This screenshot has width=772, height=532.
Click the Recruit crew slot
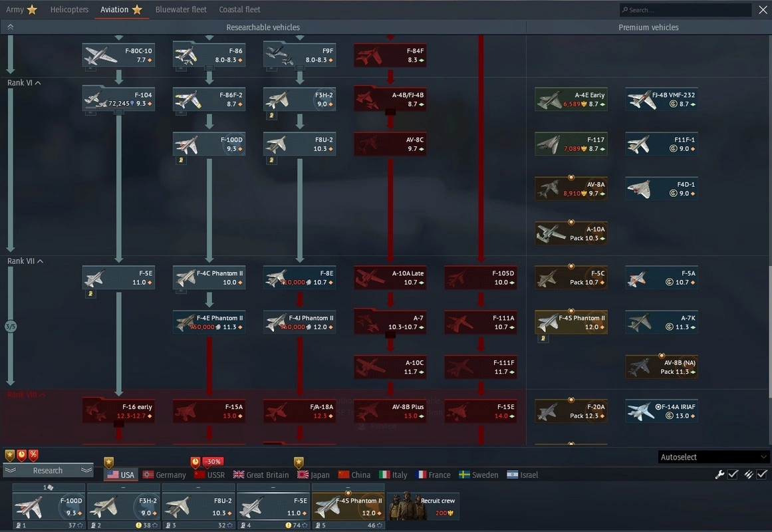424,507
